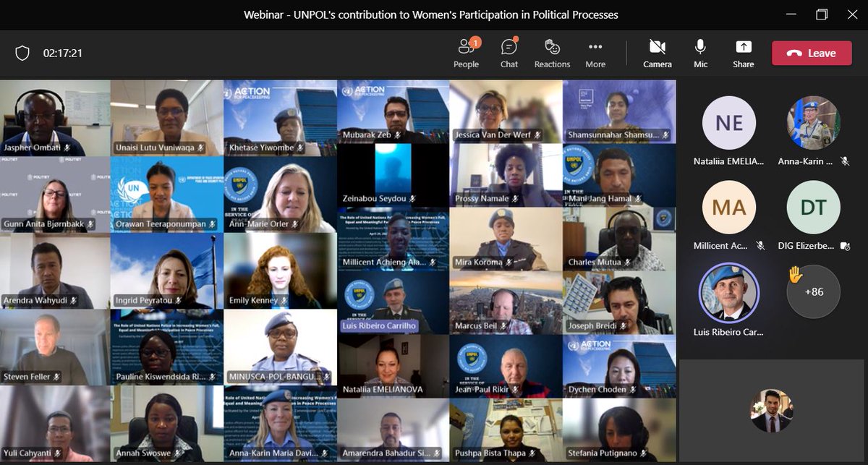This screenshot has width=868, height=465.
Task: Select Anna-Karin Maria's grid video tile
Action: coord(281,425)
